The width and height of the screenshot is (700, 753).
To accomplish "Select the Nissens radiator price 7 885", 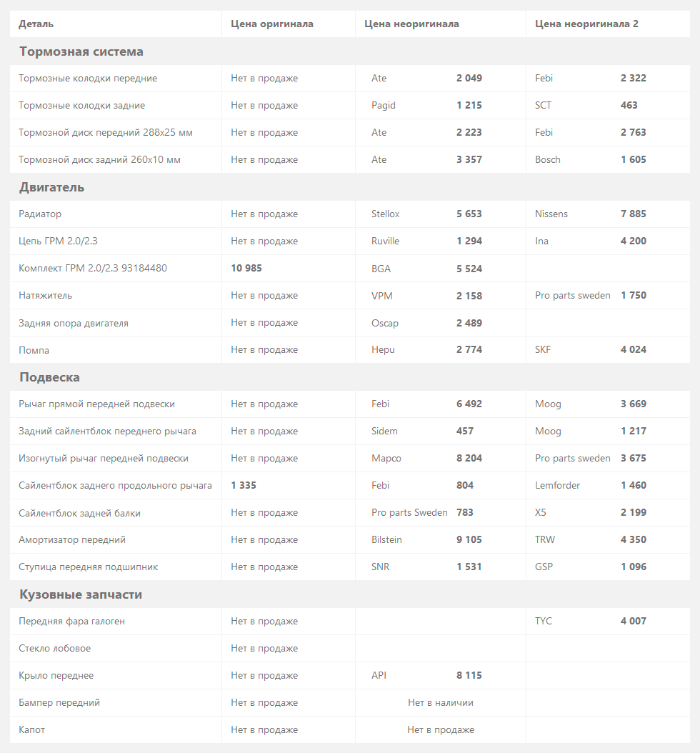I will point(633,214).
